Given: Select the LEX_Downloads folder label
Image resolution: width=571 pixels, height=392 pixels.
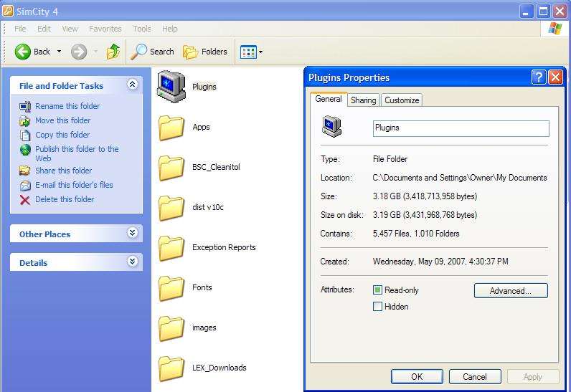Looking at the screenshot, I should coord(220,368).
